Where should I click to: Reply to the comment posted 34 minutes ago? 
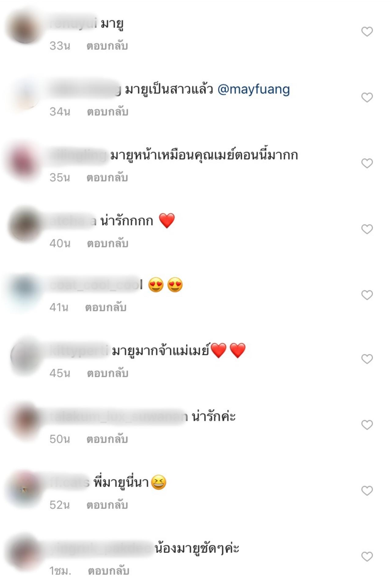108,112
